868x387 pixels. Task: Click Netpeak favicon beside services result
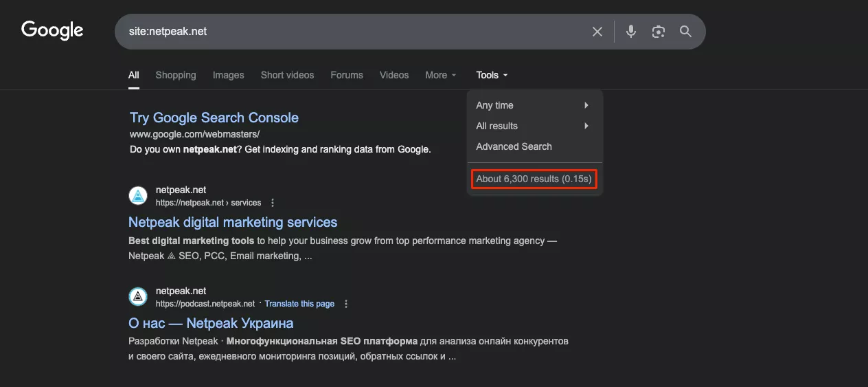(x=138, y=196)
